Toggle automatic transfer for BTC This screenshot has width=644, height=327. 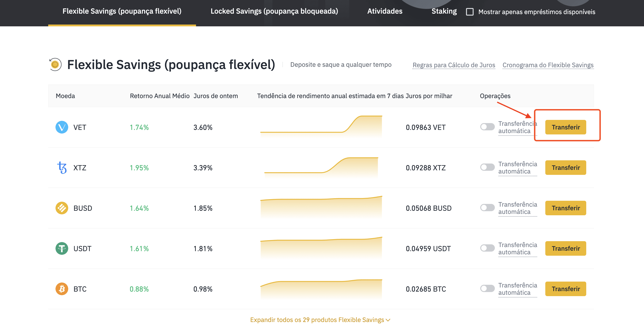pos(487,289)
